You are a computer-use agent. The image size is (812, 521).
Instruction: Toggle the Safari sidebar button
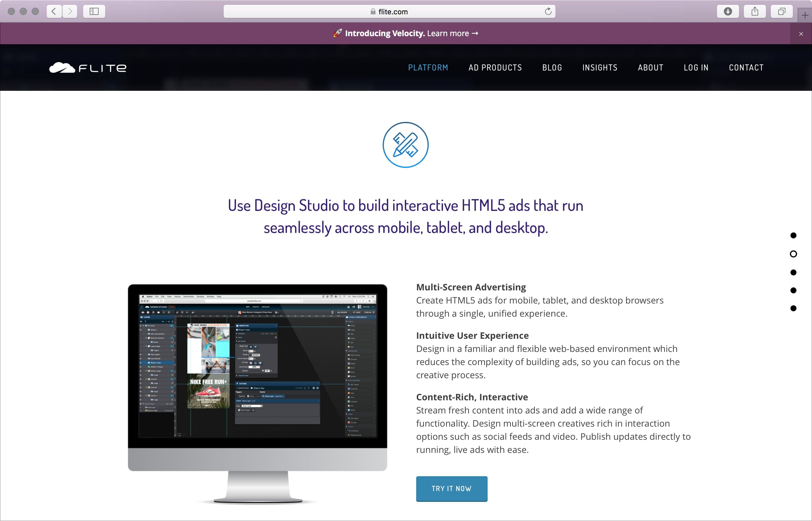tap(94, 12)
